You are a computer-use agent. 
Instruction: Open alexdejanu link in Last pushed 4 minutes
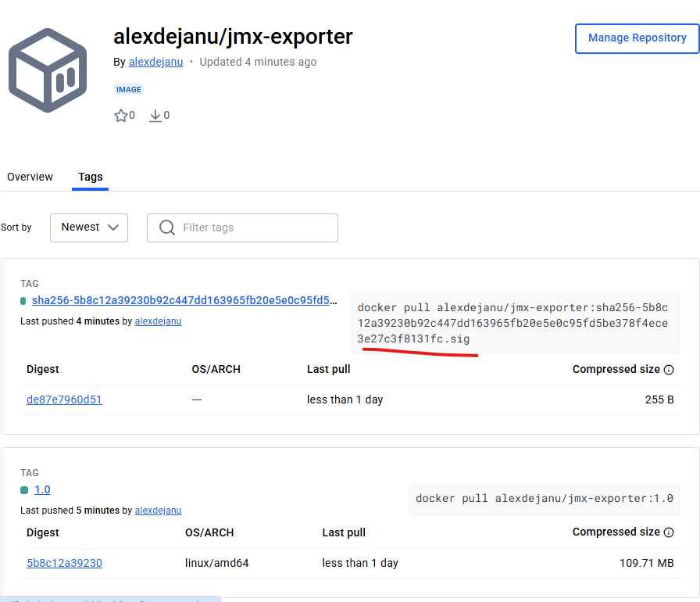click(x=158, y=321)
